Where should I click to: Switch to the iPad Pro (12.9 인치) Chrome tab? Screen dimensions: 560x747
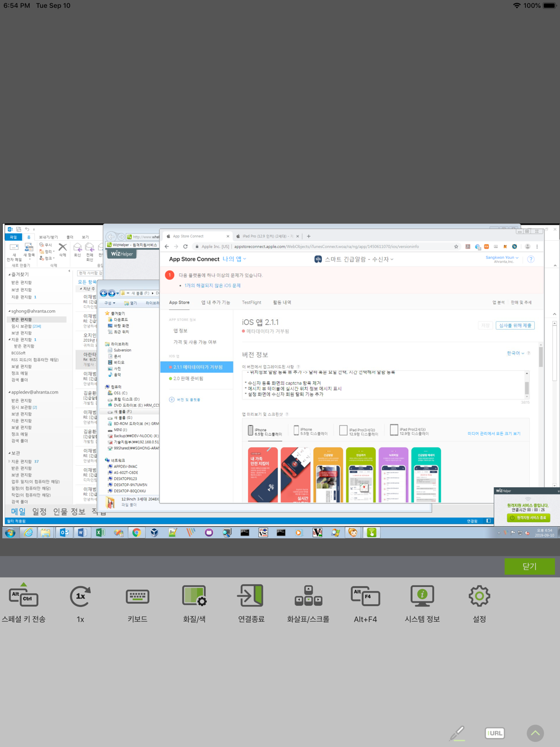267,236
